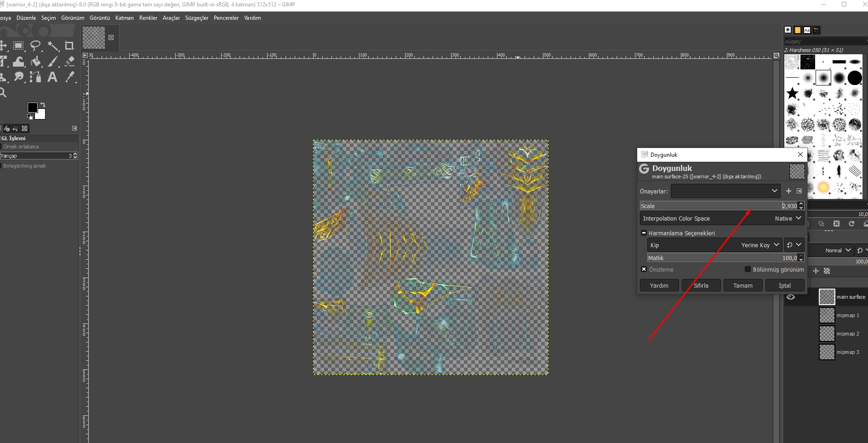The image size is (868, 443).
Task: Select the yellow glowing sparks brush
Action: [823, 187]
